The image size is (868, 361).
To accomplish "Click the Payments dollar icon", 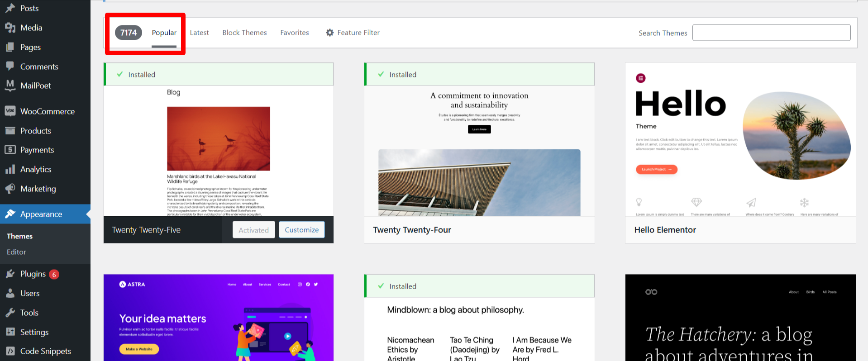I will coord(10,150).
